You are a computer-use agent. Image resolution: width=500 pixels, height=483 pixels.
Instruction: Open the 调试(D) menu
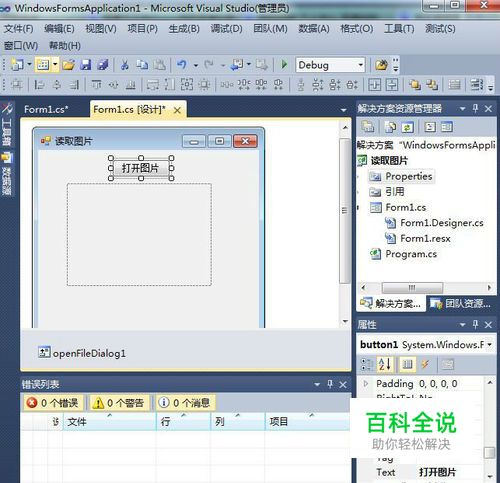pyautogui.click(x=226, y=29)
